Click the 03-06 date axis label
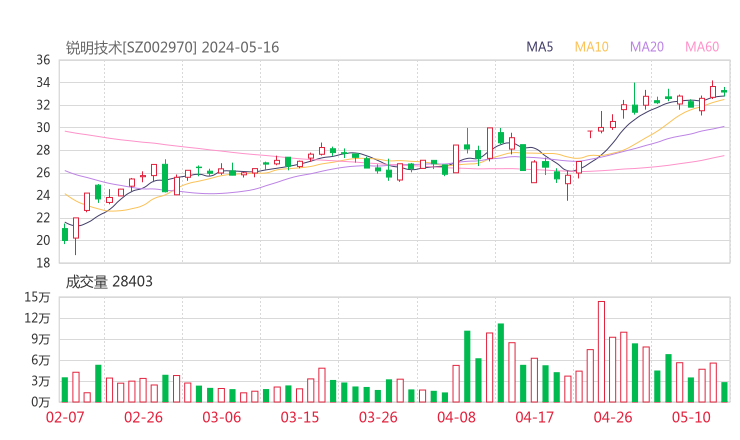This screenshot has width=740, height=440. pos(222,417)
